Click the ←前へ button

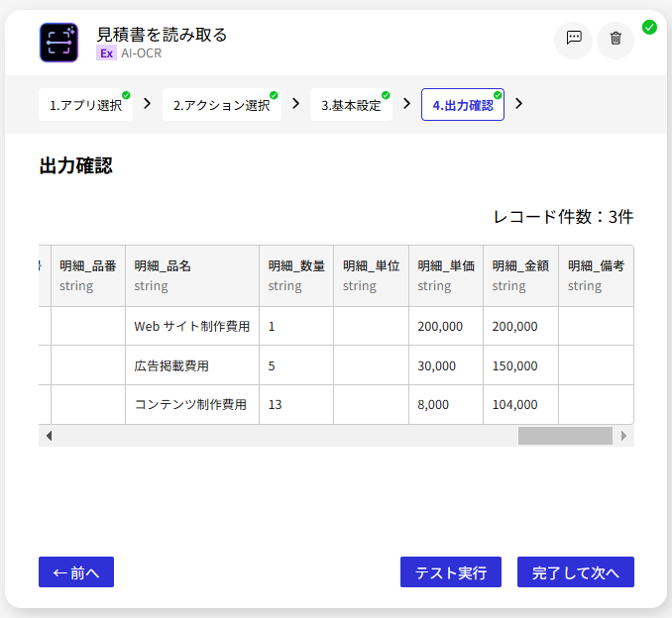tap(76, 571)
